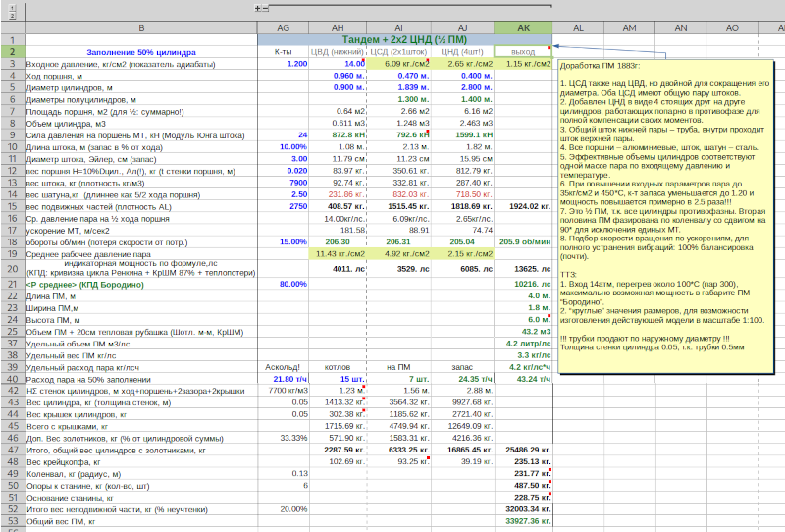The image size is (785, 532).
Task: Click header cell "ЦСД (2x1шток)"
Action: coord(398,52)
